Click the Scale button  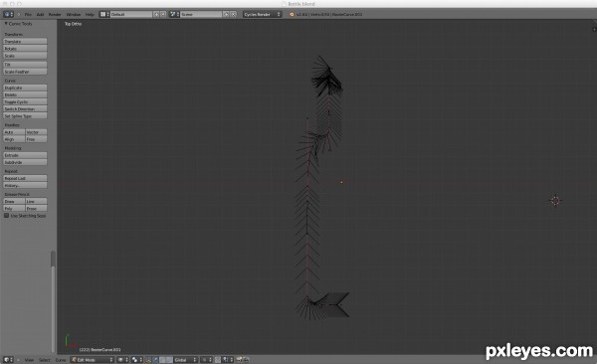[x=25, y=56]
